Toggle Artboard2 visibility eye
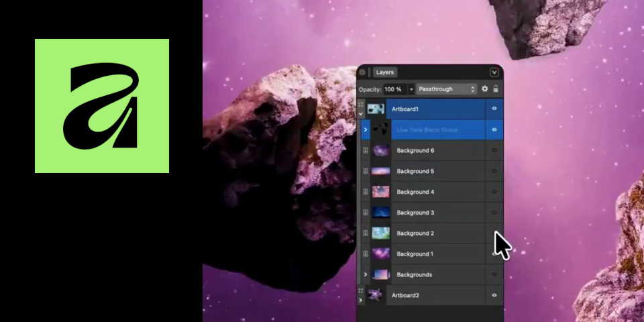The width and height of the screenshot is (644, 322). [494, 295]
